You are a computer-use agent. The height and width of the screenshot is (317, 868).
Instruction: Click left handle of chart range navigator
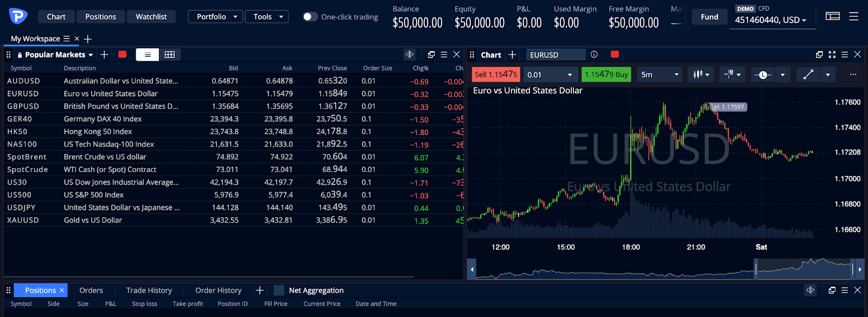click(x=756, y=269)
